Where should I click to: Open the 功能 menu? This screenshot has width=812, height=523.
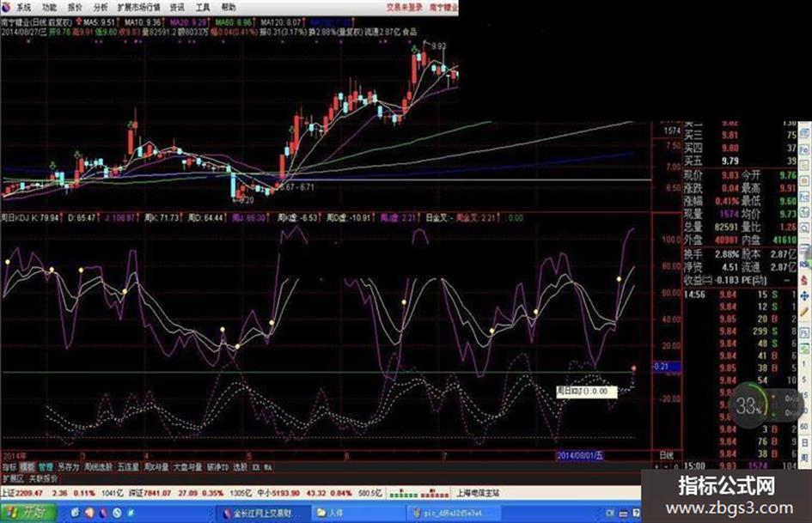pos(49,7)
